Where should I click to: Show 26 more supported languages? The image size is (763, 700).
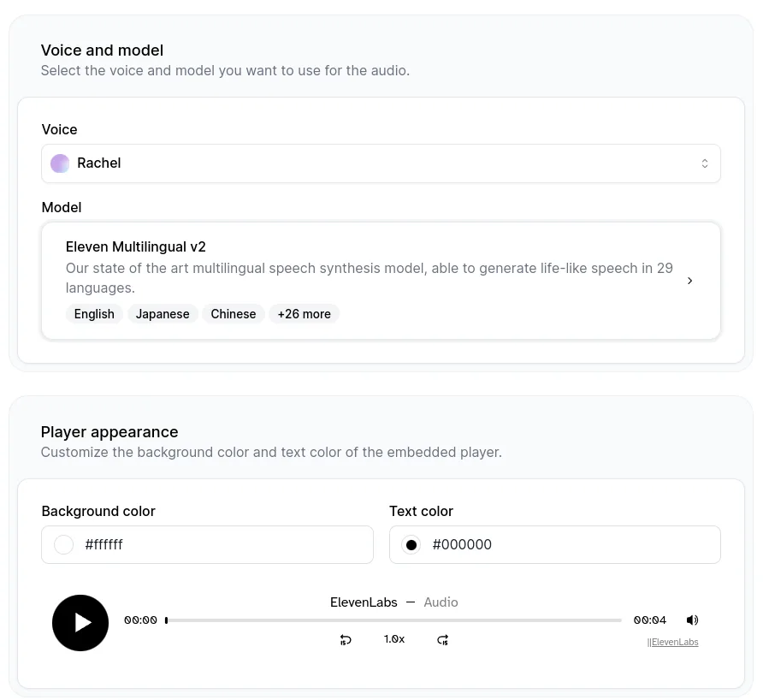point(304,314)
